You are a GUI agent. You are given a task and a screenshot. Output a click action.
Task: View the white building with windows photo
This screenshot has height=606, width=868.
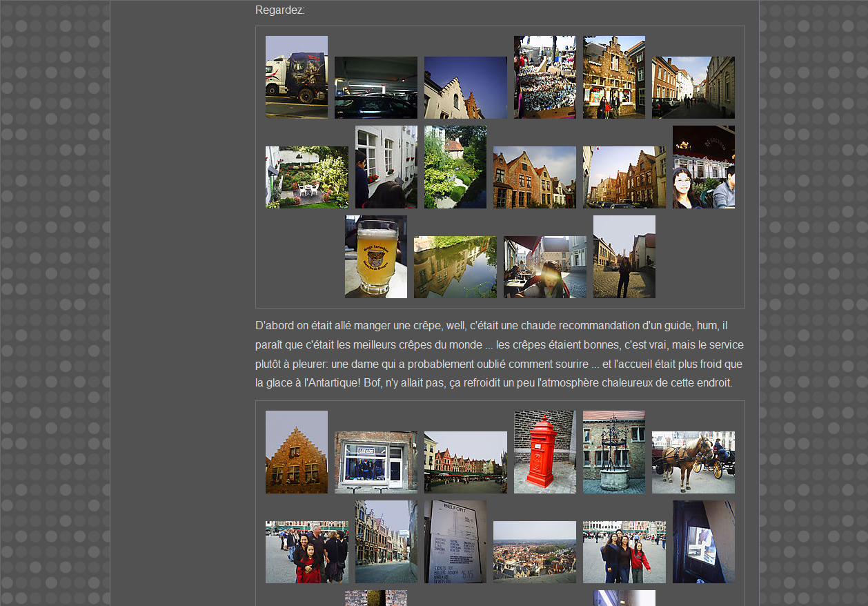point(386,167)
